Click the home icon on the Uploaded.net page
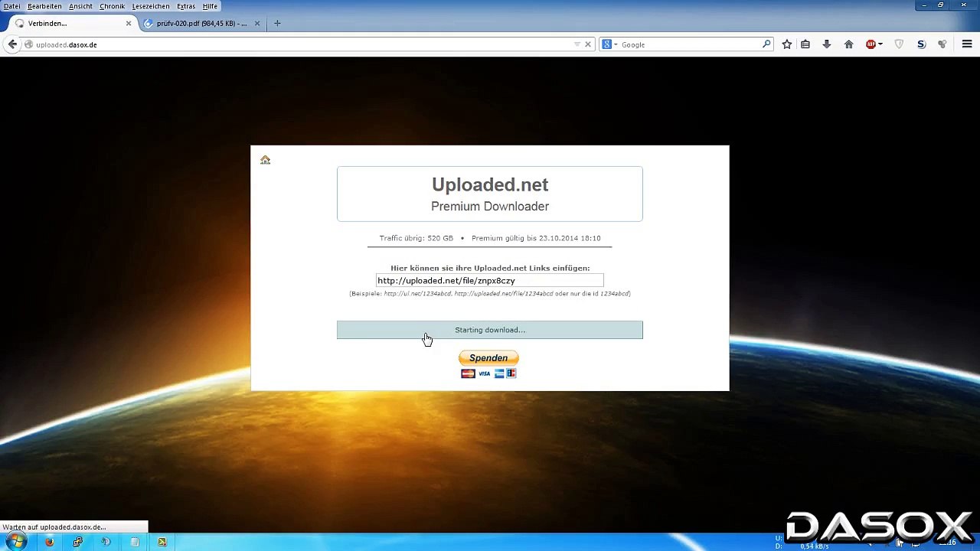 tap(265, 160)
